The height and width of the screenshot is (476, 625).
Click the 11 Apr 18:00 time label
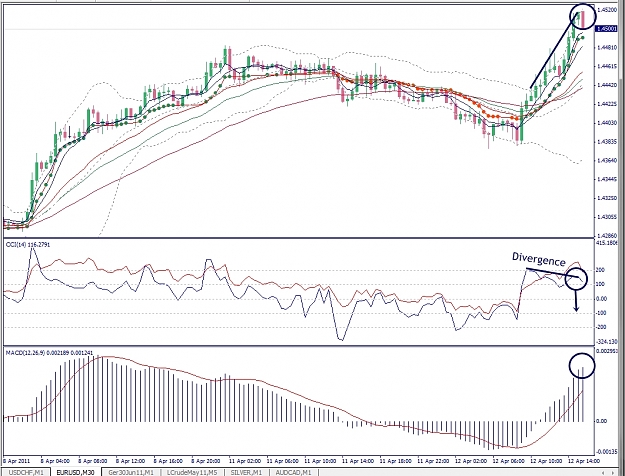click(x=396, y=461)
